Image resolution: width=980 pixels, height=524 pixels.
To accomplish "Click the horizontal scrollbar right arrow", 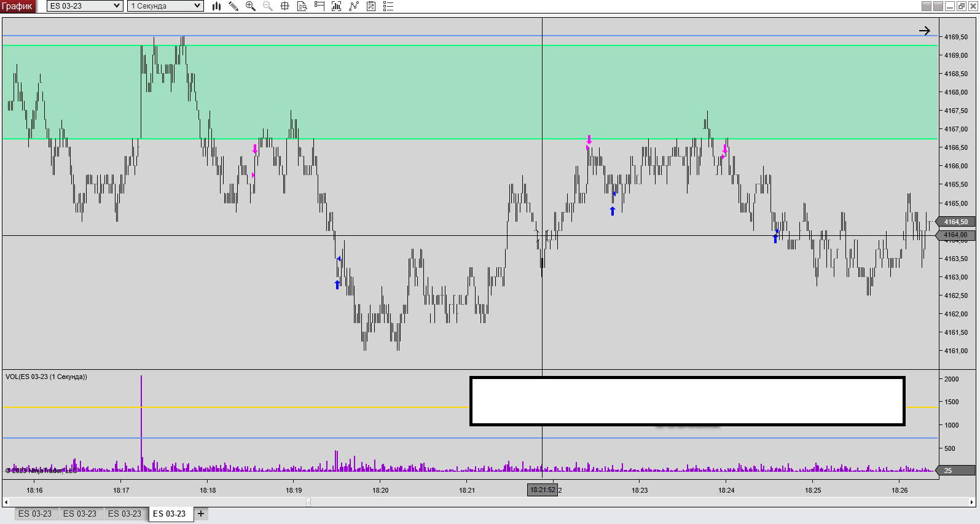I will (972, 502).
